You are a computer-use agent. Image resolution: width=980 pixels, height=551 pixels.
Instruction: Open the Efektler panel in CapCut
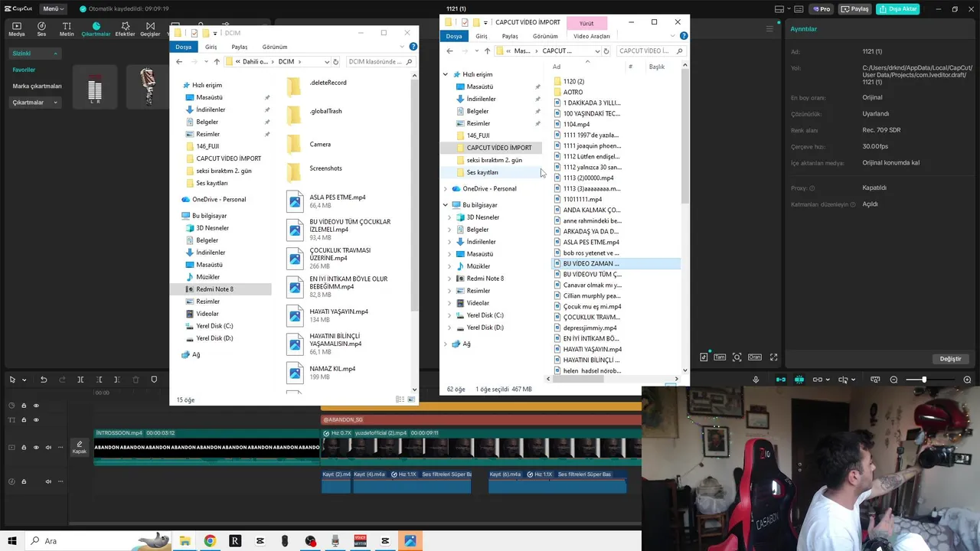pyautogui.click(x=125, y=29)
